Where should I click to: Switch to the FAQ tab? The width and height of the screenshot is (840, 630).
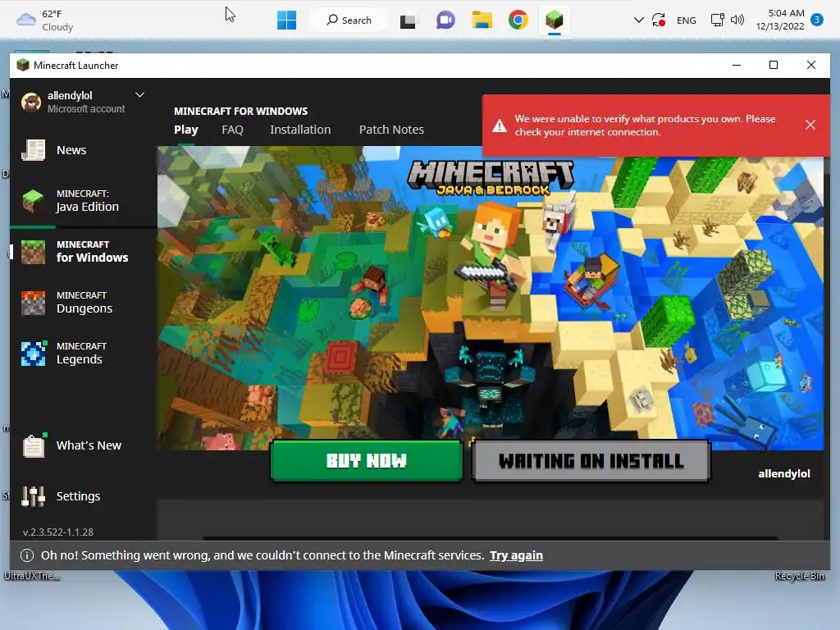tap(232, 130)
